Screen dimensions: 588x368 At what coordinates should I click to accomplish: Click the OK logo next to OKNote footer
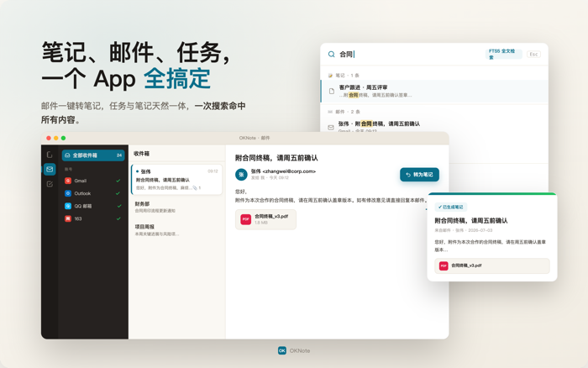point(282,350)
